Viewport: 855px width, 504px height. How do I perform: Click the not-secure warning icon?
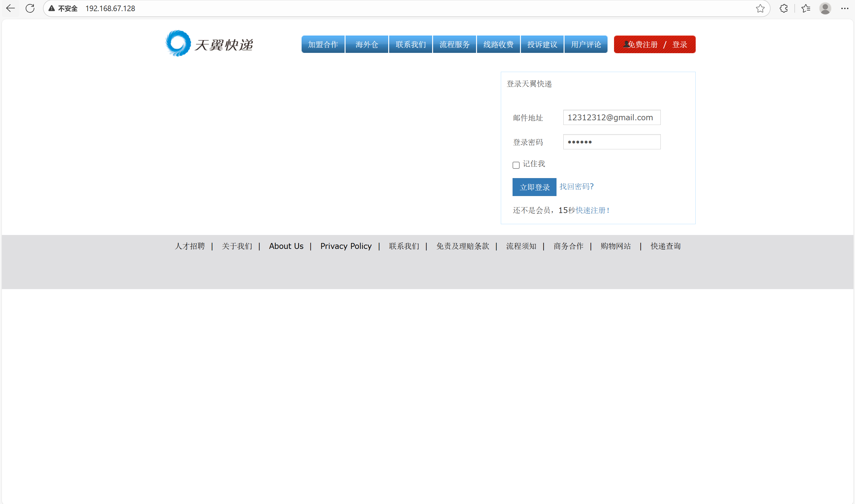click(x=52, y=8)
